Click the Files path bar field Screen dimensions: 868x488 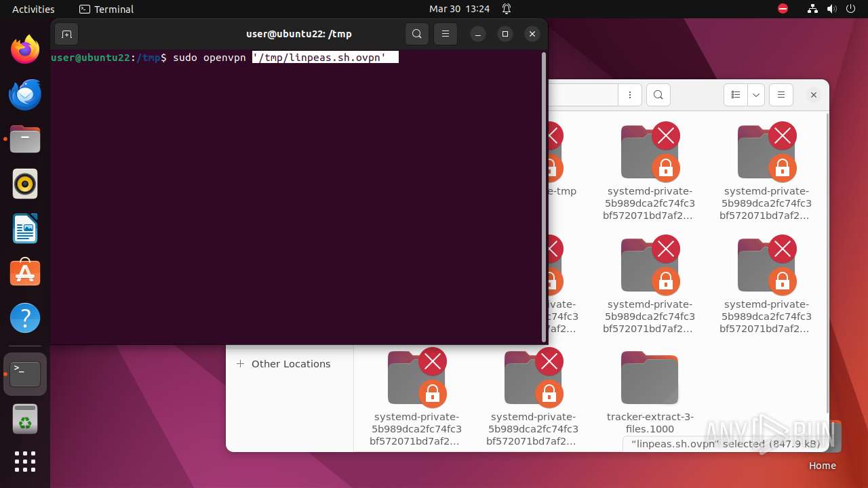583,95
